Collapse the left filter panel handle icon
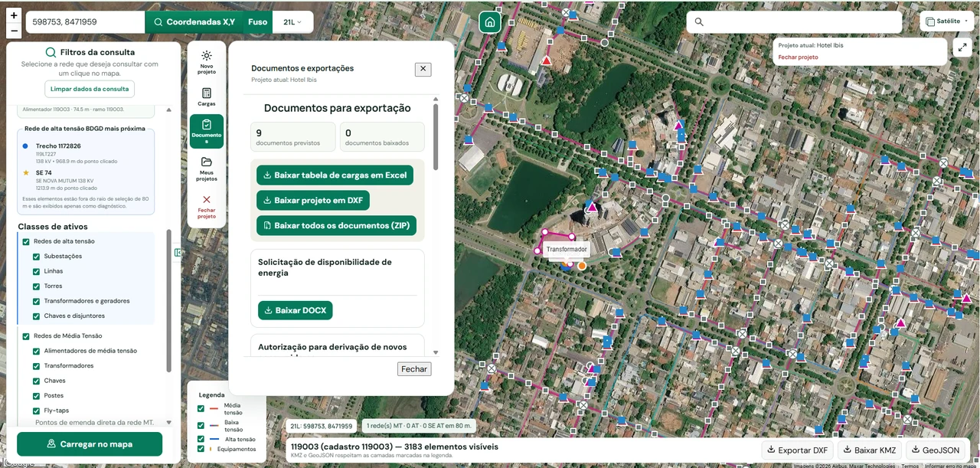Screen dimensions: 980x468 178,252
